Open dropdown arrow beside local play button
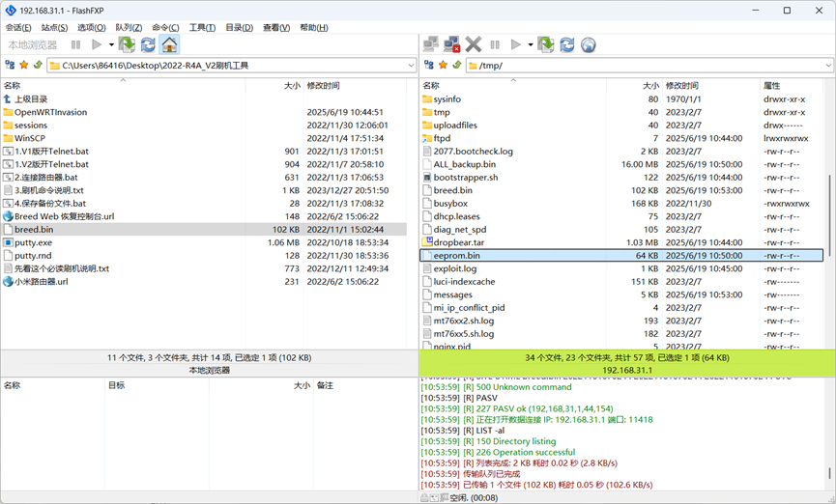The width and height of the screenshot is (836, 504). 111,44
